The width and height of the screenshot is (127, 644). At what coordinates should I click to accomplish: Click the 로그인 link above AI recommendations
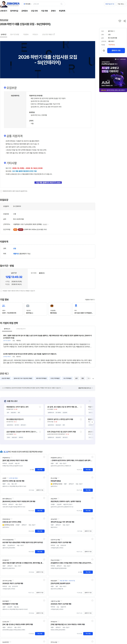[x=6, y=452]
